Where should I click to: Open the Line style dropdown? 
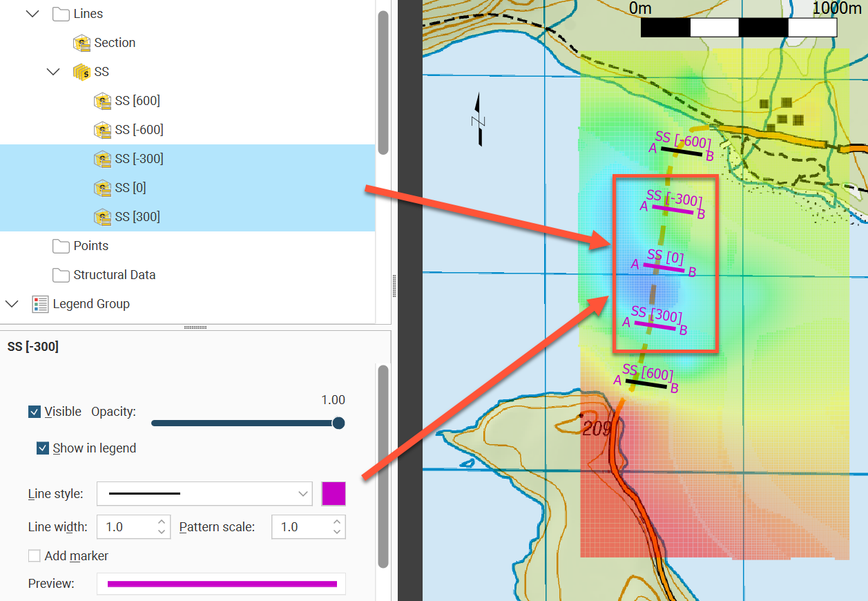click(204, 494)
